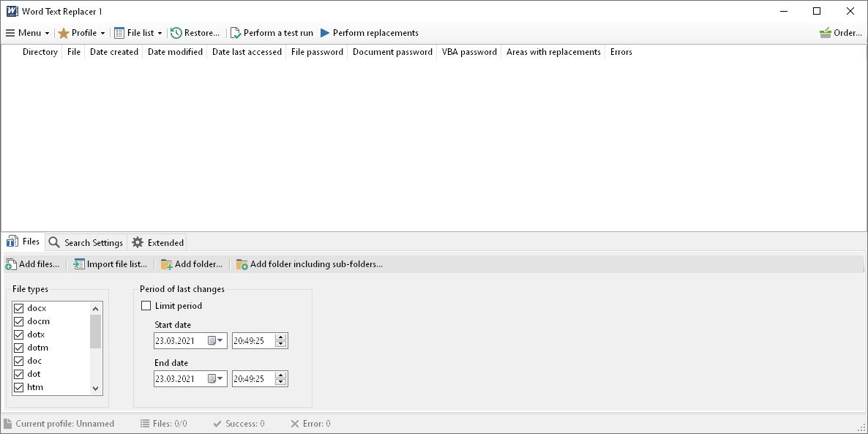Switch to the Extended tab
The height and width of the screenshot is (434, 868).
click(x=157, y=242)
